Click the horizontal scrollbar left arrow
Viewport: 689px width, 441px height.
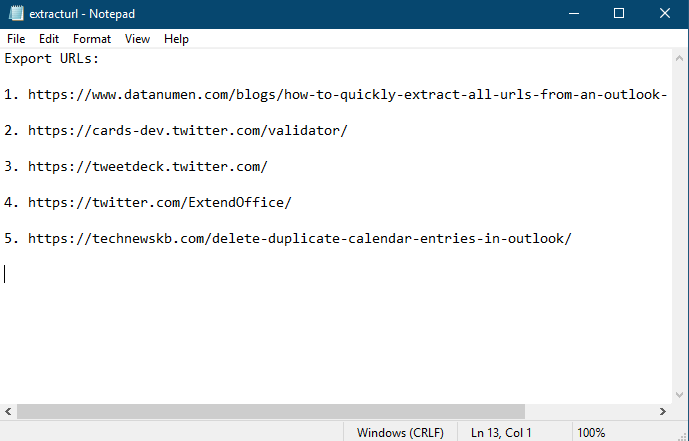point(8,412)
